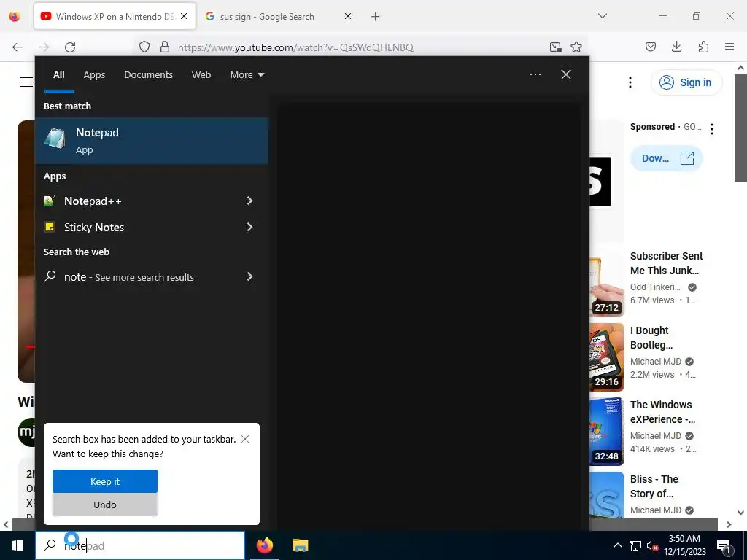The width and height of the screenshot is (747, 560).
Task: Open sponsored ad options menu
Action: (712, 128)
